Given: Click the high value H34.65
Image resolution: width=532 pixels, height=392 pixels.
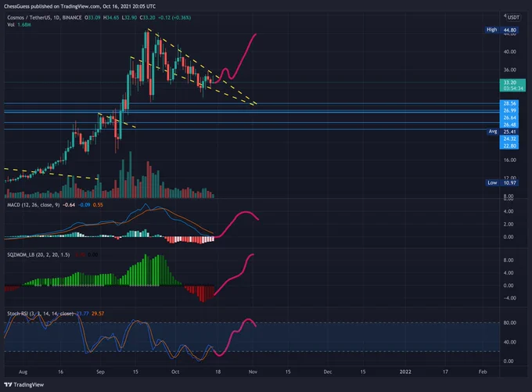Looking at the screenshot, I should click(x=111, y=17).
